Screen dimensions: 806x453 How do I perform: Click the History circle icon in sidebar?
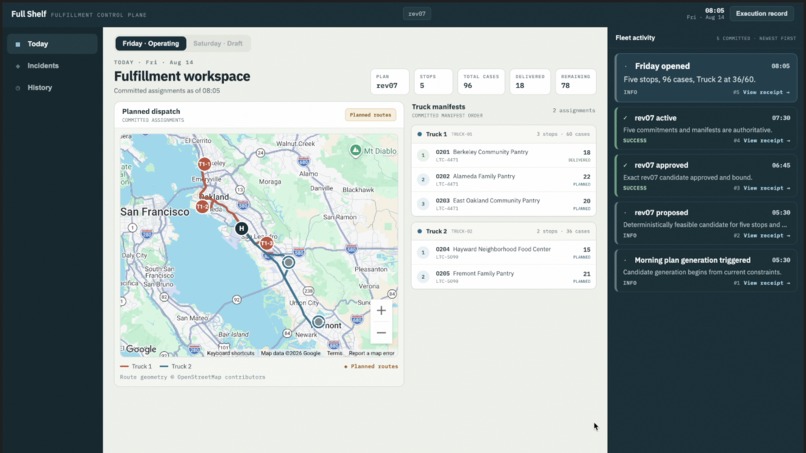(18, 88)
